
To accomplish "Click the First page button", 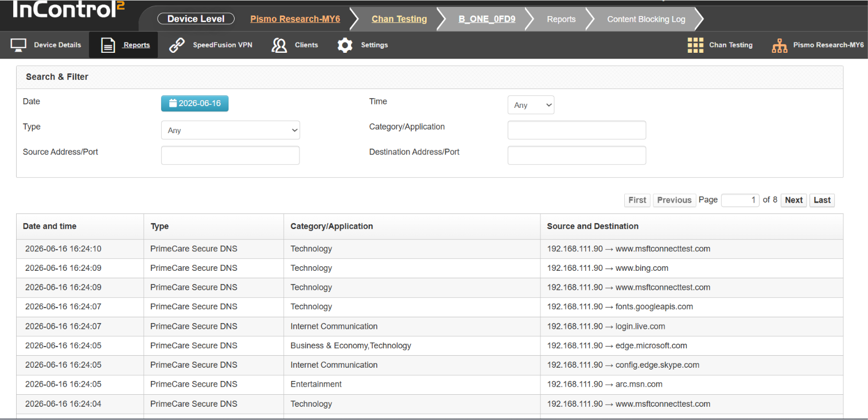I will point(637,200).
